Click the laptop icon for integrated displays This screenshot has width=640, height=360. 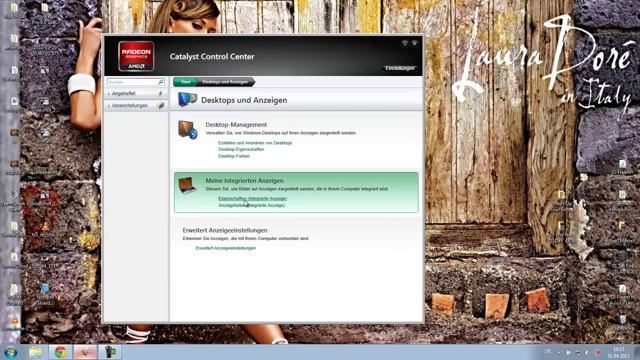pos(187,186)
